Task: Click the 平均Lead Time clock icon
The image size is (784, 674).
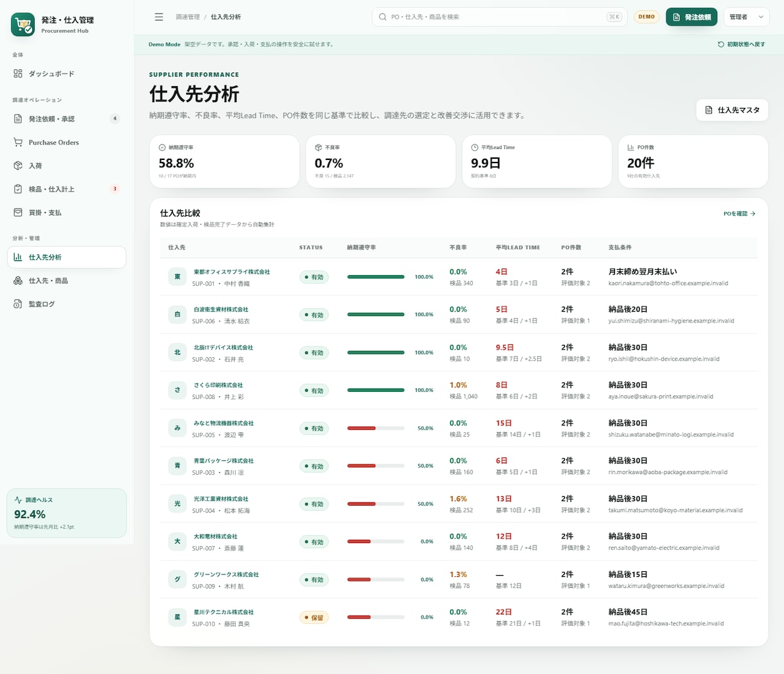Action: pyautogui.click(x=474, y=147)
